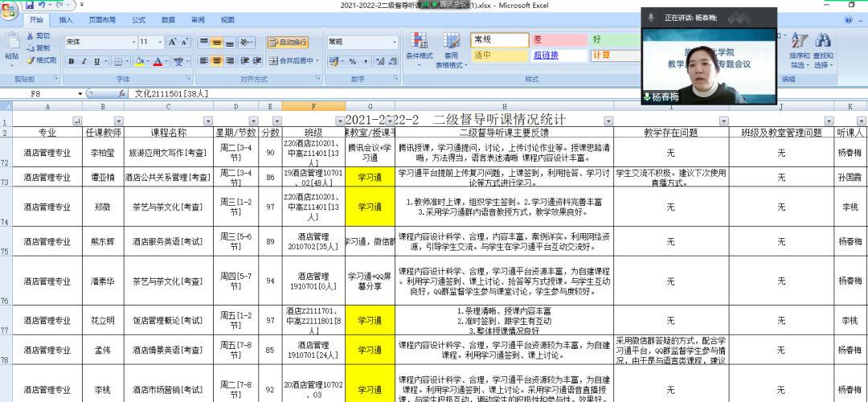Paste clipboard contents with 粘贴
The width and height of the screenshot is (868, 402).
point(11,47)
